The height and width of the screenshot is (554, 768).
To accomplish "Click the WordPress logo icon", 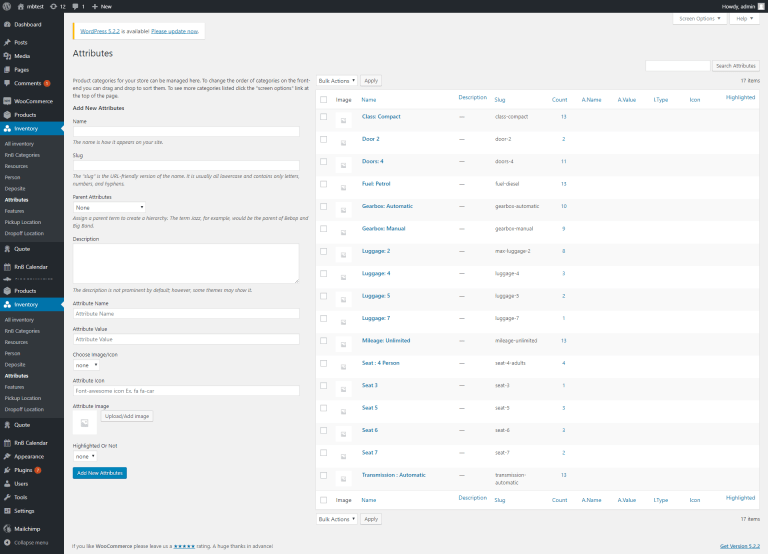I will (x=7, y=6).
